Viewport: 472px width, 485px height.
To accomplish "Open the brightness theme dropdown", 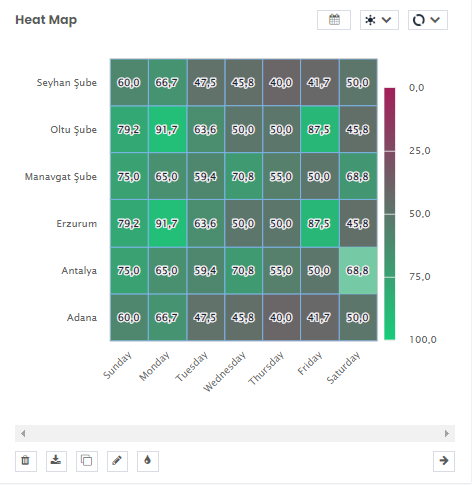I will 379,20.
